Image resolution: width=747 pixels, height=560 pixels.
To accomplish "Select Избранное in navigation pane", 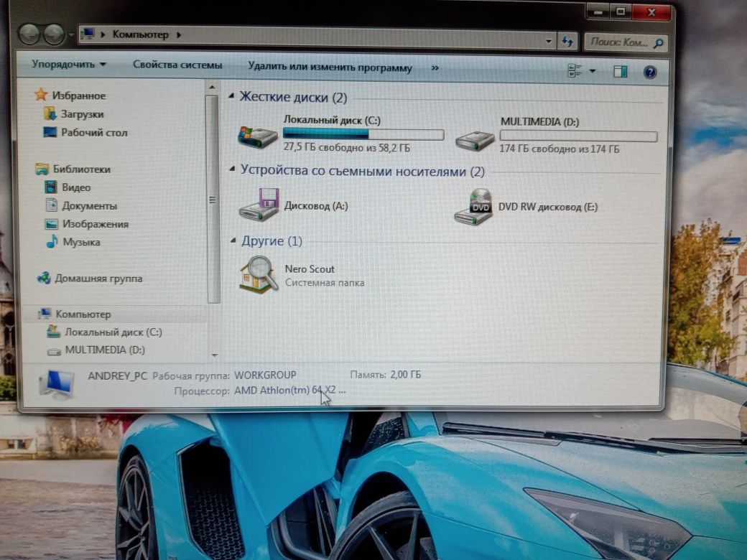I will click(x=78, y=95).
